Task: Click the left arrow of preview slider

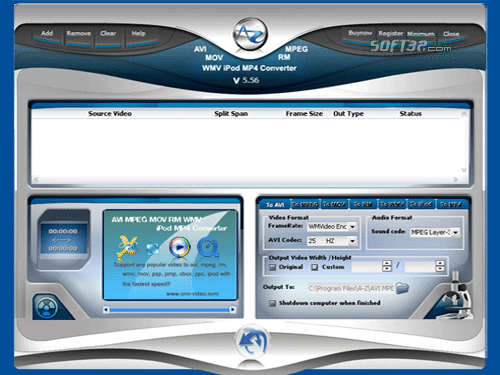Action: 106,310
